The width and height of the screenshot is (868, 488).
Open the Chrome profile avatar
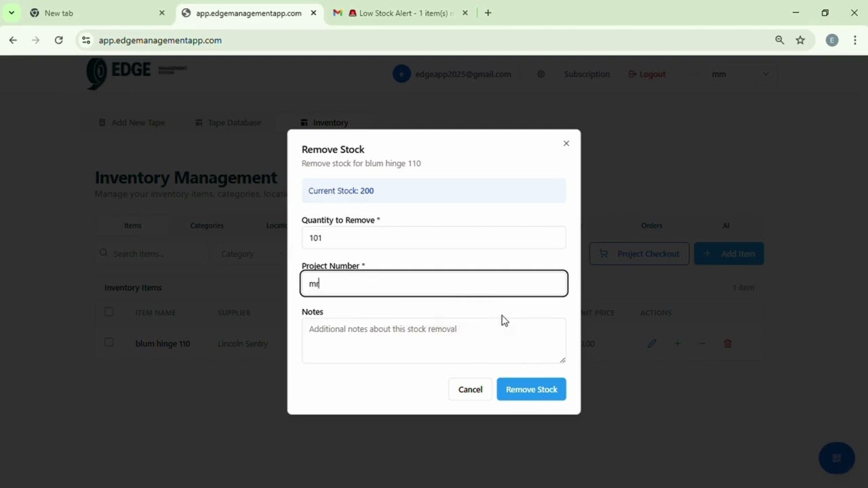(x=832, y=41)
